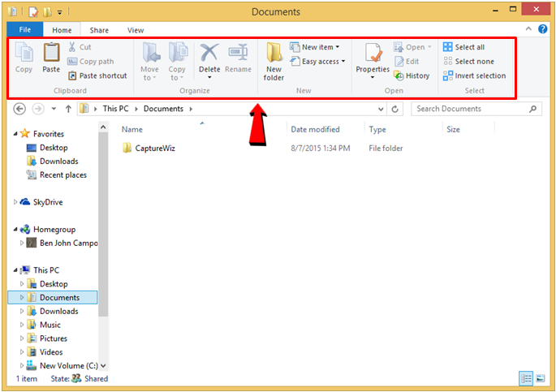
Task: Open the Help question mark icon
Action: click(542, 28)
